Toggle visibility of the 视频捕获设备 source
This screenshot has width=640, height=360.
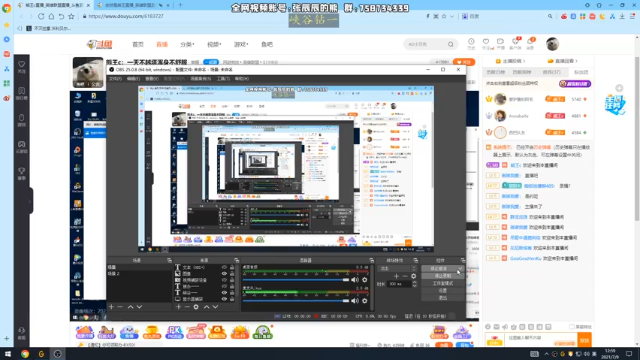point(224,280)
